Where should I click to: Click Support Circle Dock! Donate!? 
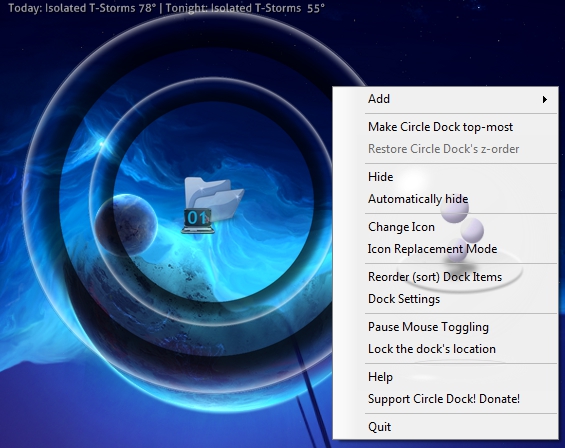[445, 399]
